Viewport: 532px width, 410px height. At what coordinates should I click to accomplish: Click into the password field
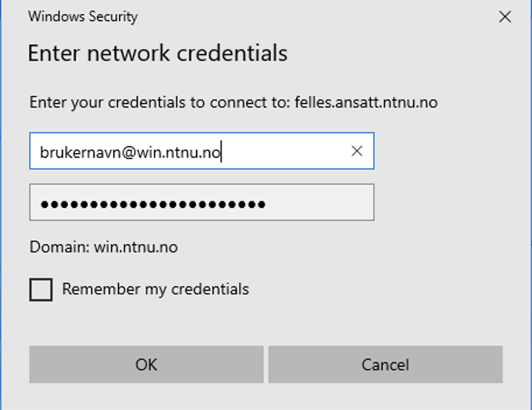201,203
